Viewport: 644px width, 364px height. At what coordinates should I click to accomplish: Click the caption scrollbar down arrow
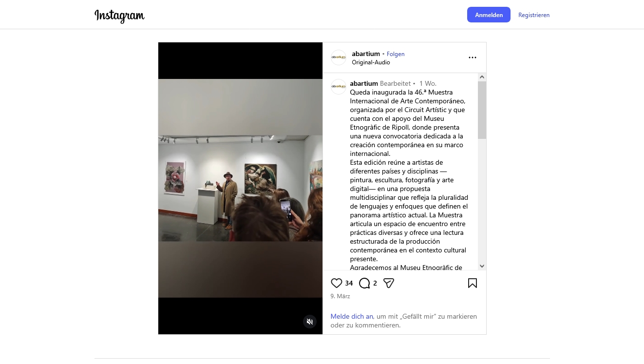(x=482, y=266)
